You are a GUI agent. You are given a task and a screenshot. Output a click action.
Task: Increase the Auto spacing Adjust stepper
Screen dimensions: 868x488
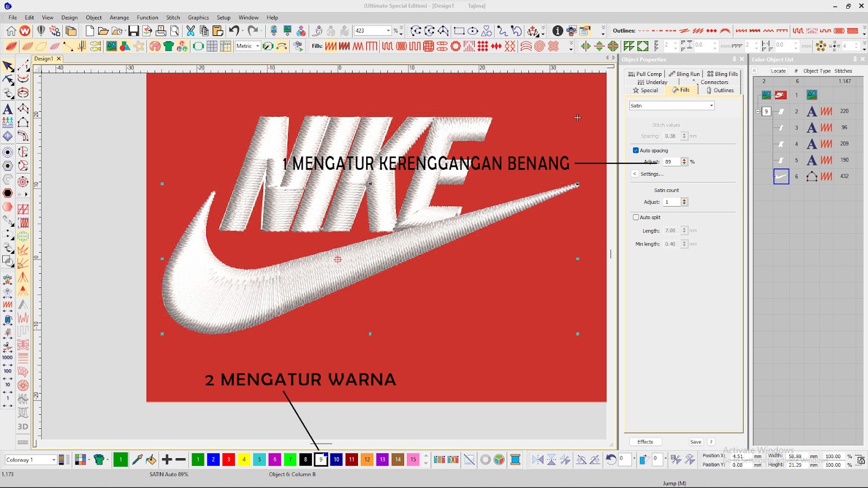click(x=684, y=160)
